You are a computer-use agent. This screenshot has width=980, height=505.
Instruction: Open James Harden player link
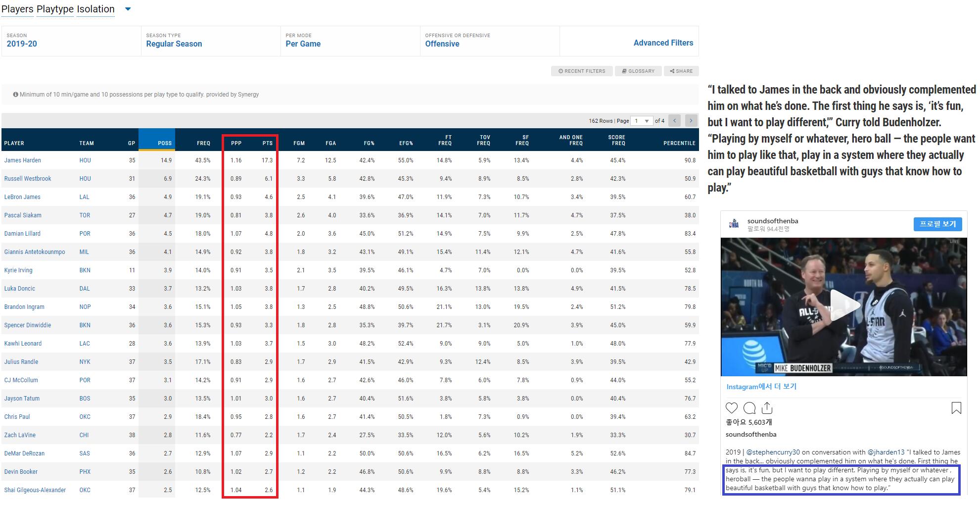click(23, 160)
